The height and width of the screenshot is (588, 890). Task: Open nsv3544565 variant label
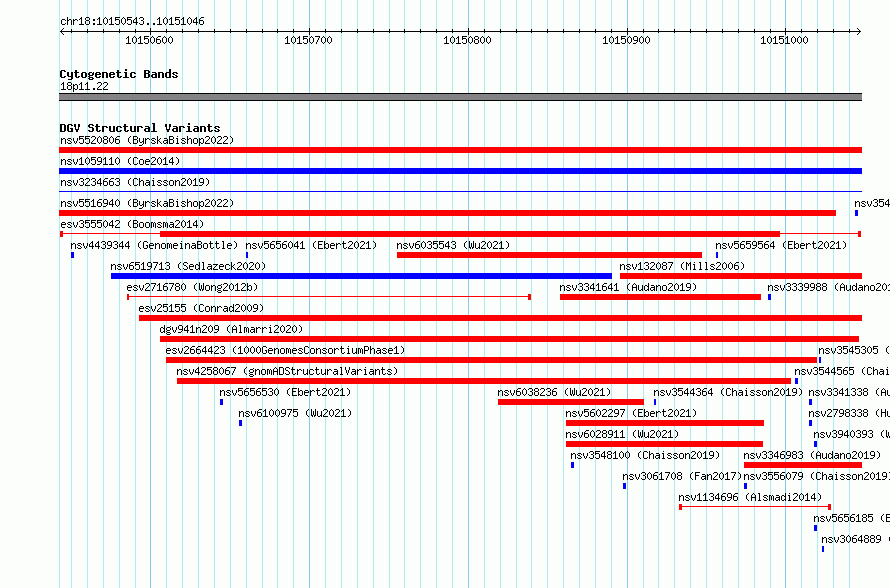[x=842, y=371]
